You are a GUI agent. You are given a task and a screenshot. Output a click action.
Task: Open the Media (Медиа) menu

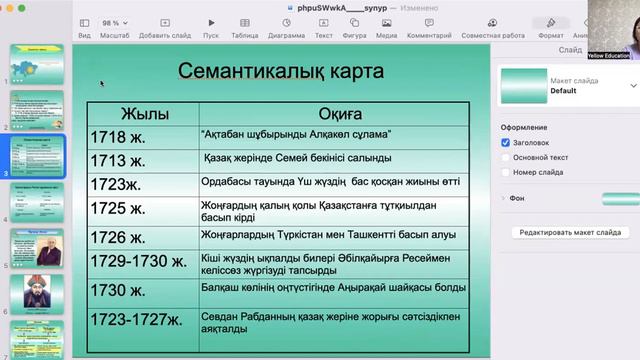[x=387, y=23]
